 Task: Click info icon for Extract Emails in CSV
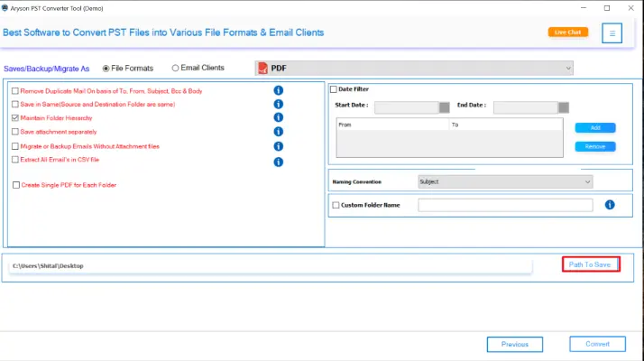(x=278, y=162)
